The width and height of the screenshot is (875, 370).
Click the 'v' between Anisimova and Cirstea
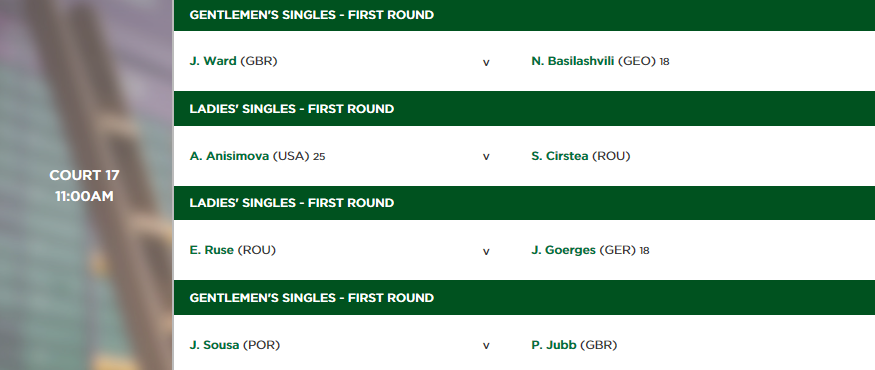tap(486, 157)
